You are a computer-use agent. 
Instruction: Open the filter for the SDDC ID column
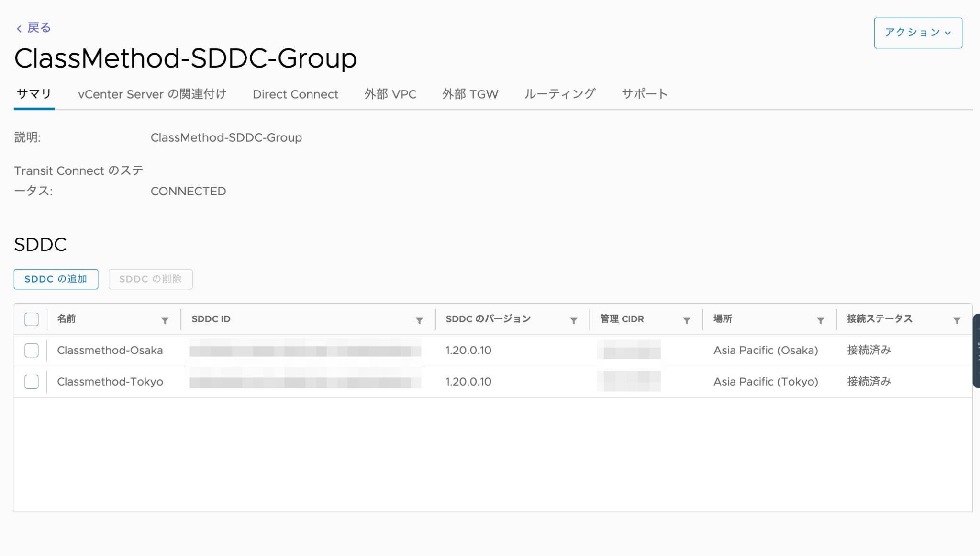tap(420, 320)
